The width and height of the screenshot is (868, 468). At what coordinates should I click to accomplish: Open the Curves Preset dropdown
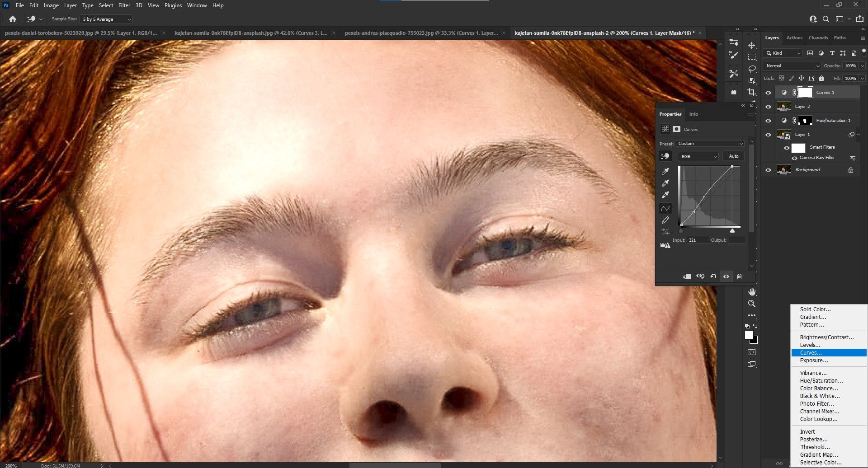click(710, 144)
